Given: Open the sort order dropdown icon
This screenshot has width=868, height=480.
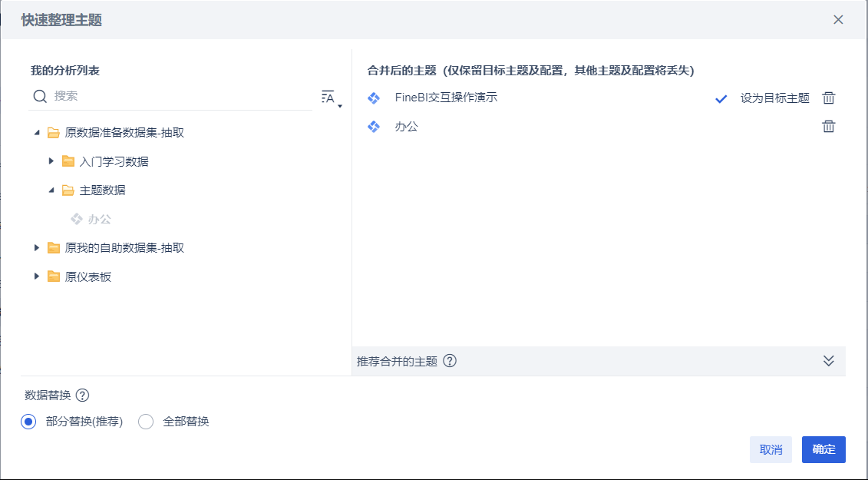Looking at the screenshot, I should point(331,98).
